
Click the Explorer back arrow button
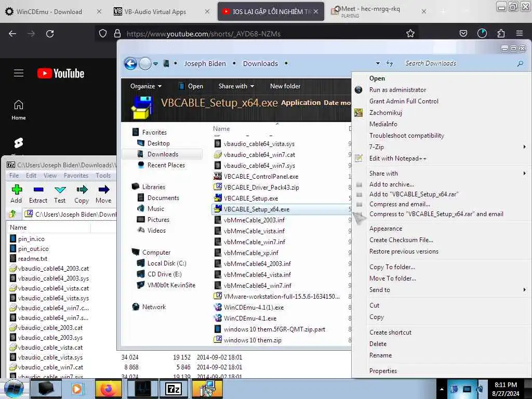click(x=130, y=63)
